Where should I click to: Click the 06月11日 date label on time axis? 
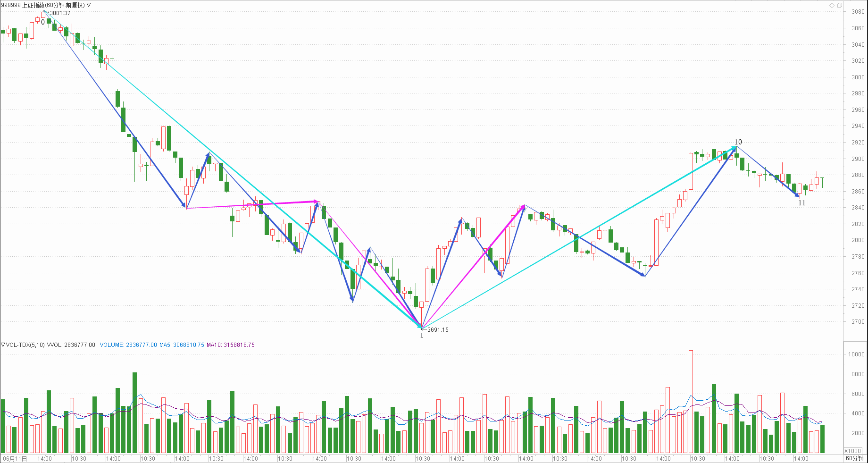pyautogui.click(x=15, y=458)
